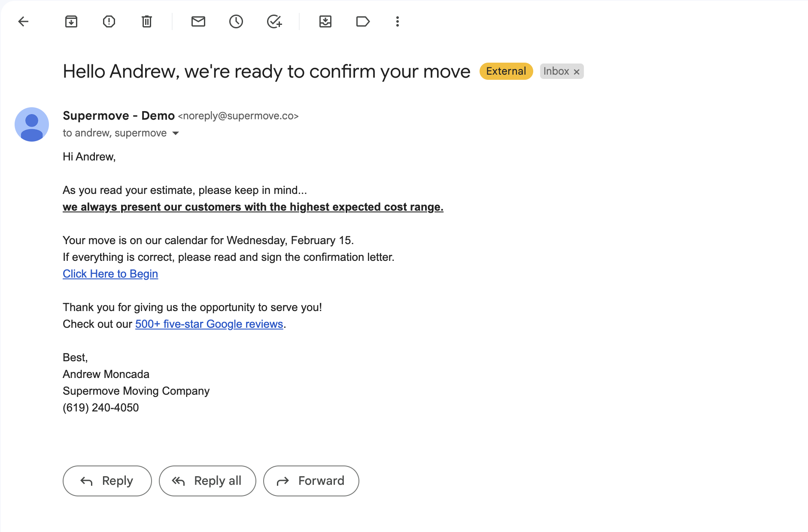Click the line mentioning Wednesday, February 15

(x=208, y=240)
